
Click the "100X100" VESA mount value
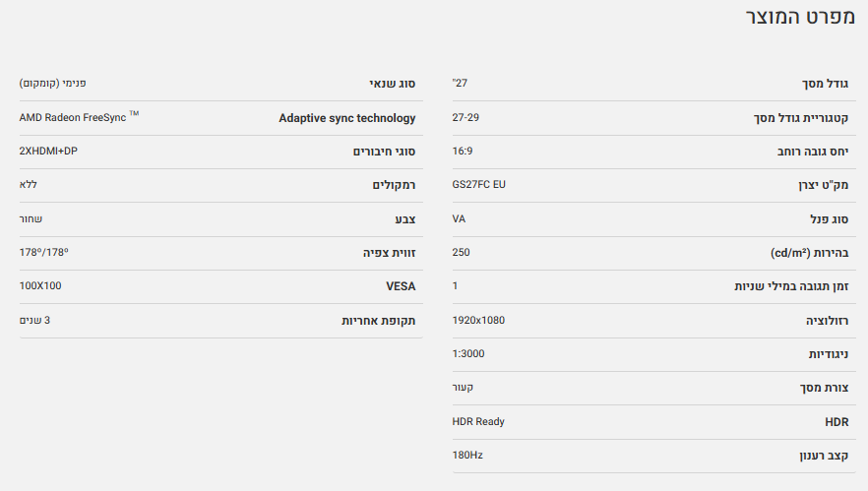40,286
